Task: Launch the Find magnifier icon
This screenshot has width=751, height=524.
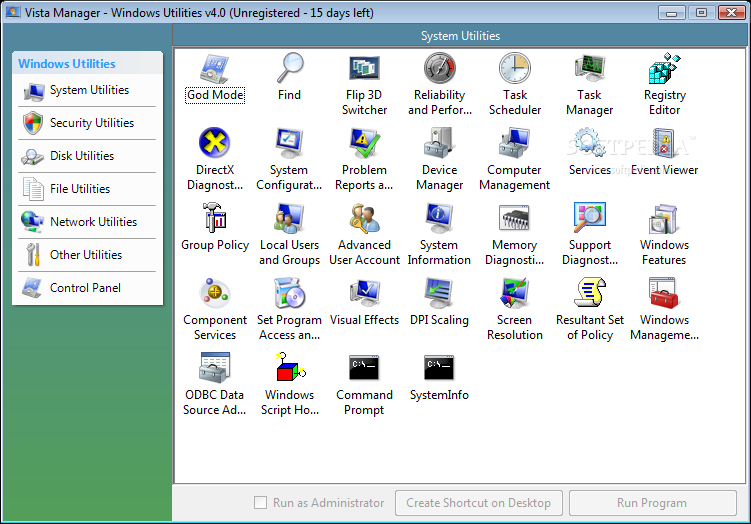Action: tap(290, 69)
